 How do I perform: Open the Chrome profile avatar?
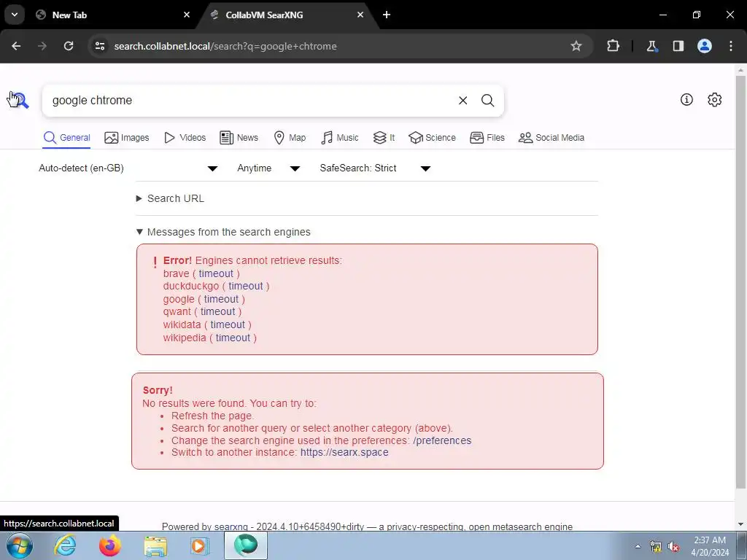(x=705, y=46)
